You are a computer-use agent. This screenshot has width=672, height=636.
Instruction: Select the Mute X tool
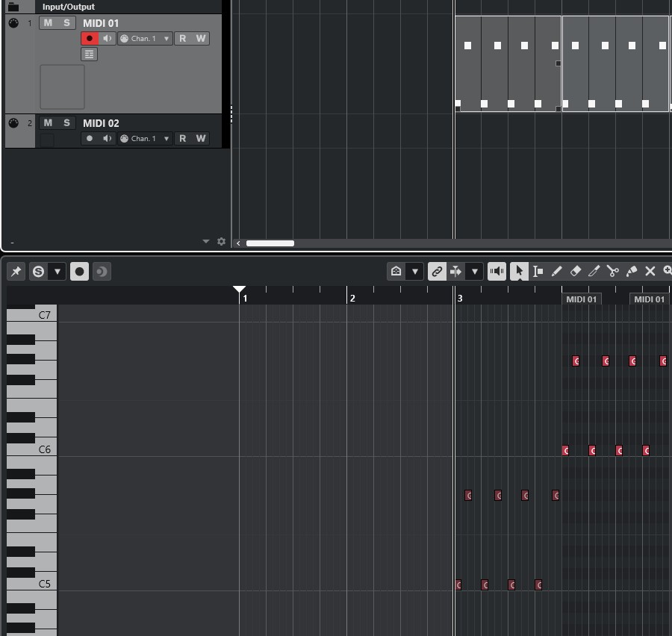650,271
